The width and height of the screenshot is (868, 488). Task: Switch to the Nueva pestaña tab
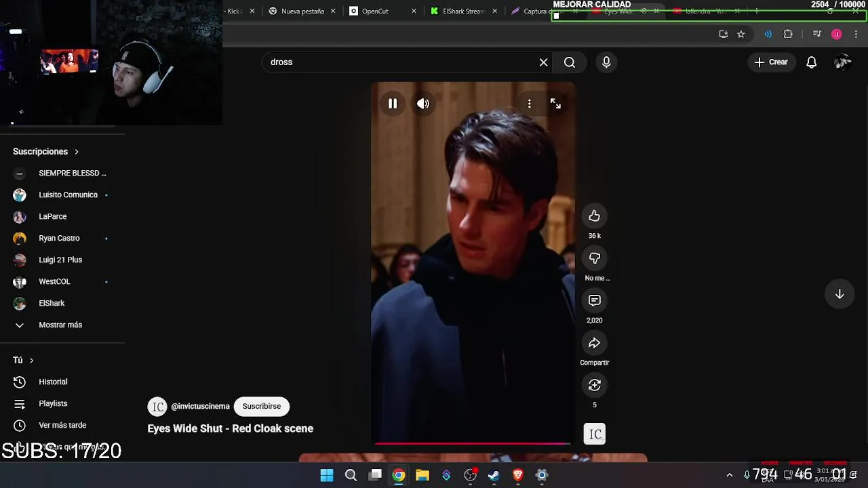(x=302, y=11)
